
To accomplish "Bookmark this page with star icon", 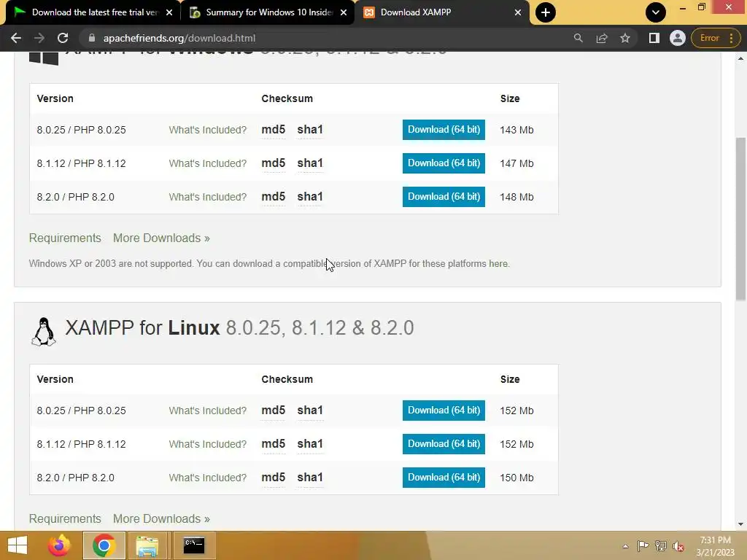I will [625, 38].
